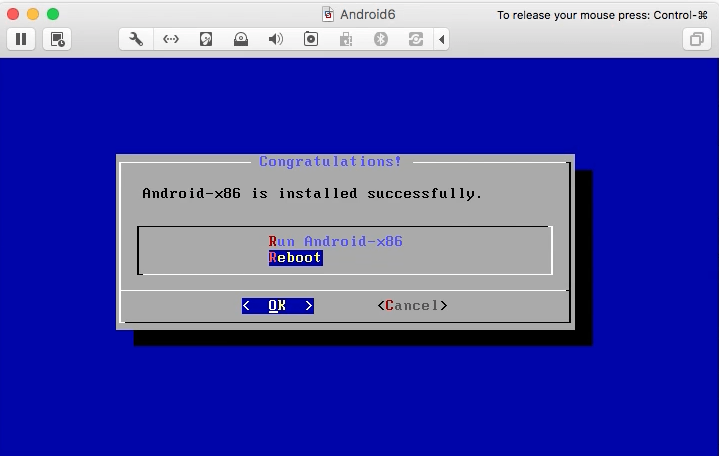Select Run Android-x86 option
Viewport: 719px width, 456px height.
point(335,241)
